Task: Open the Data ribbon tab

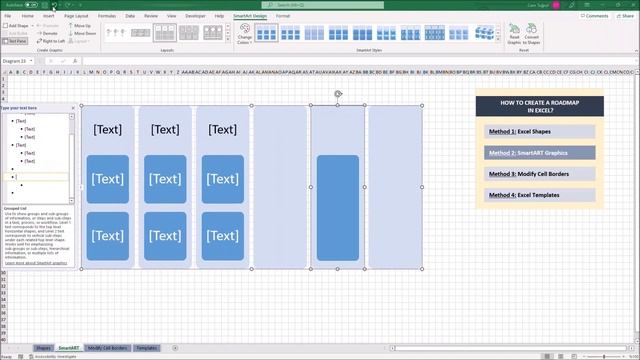Action: point(130,16)
